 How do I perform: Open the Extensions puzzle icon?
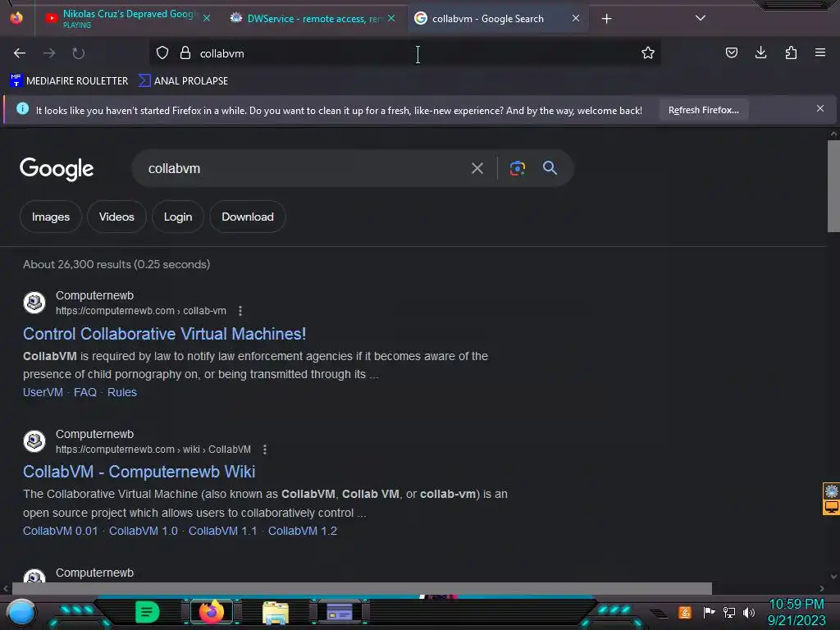[x=791, y=52]
